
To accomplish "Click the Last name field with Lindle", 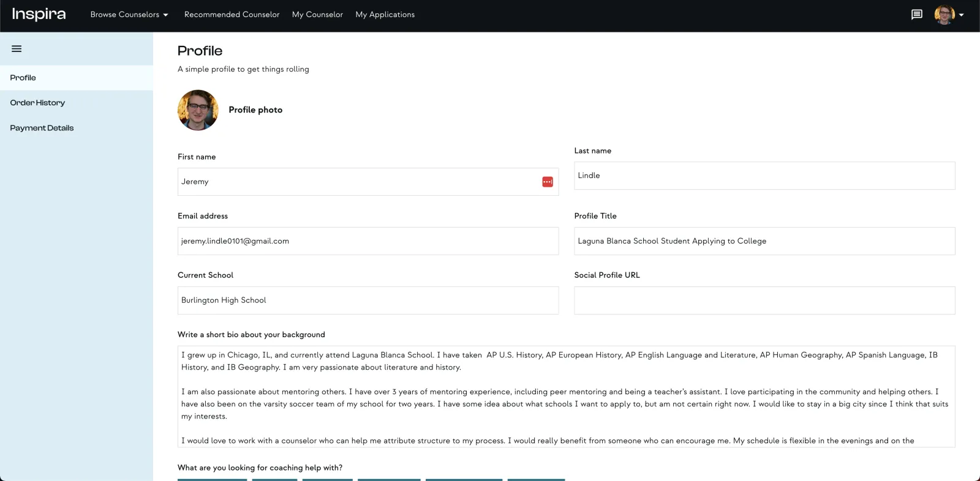I will [x=764, y=176].
